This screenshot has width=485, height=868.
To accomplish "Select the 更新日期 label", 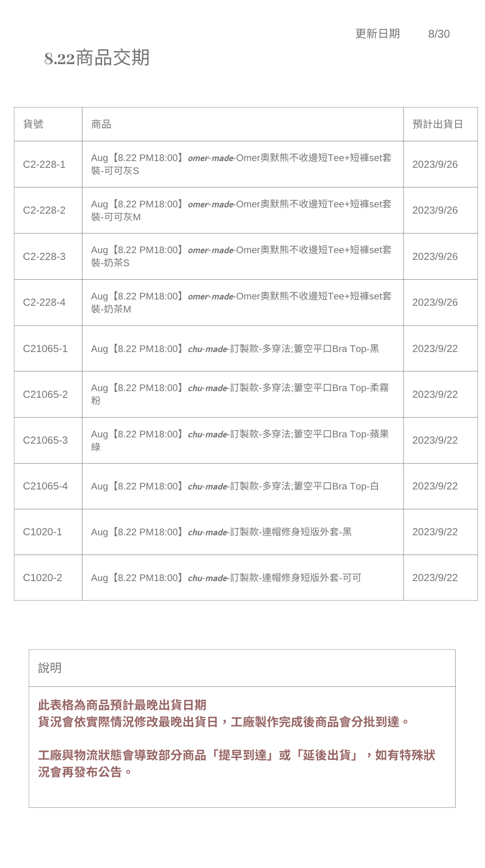I will 377,34.
